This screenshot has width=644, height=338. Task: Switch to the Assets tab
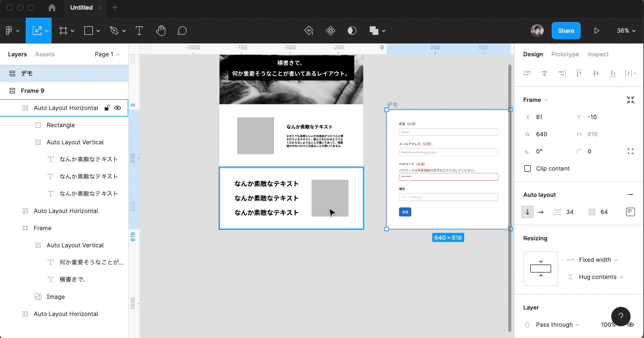(45, 54)
